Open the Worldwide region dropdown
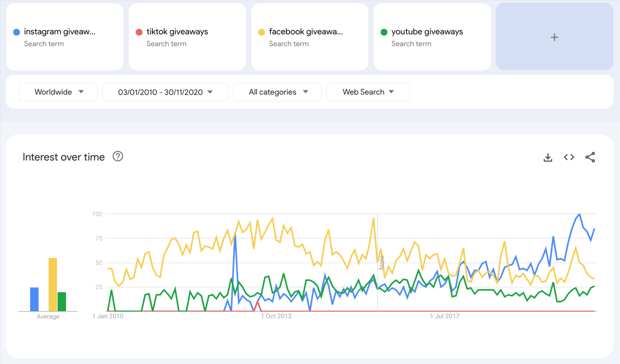 [x=58, y=92]
